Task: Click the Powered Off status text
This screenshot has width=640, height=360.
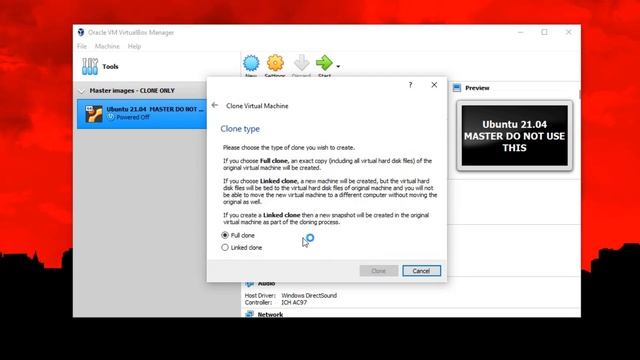Action: pos(133,117)
